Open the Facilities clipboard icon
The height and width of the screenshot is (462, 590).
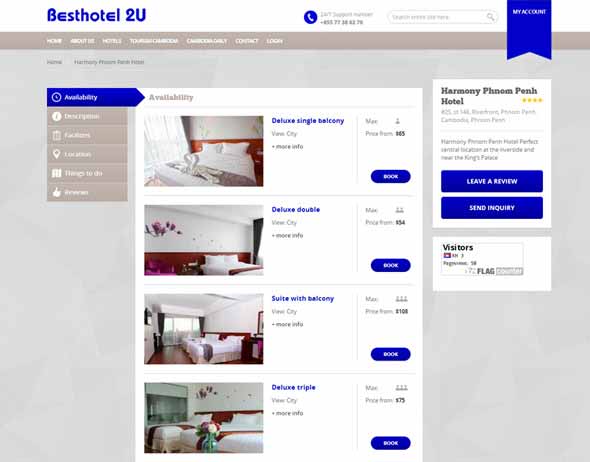click(56, 135)
